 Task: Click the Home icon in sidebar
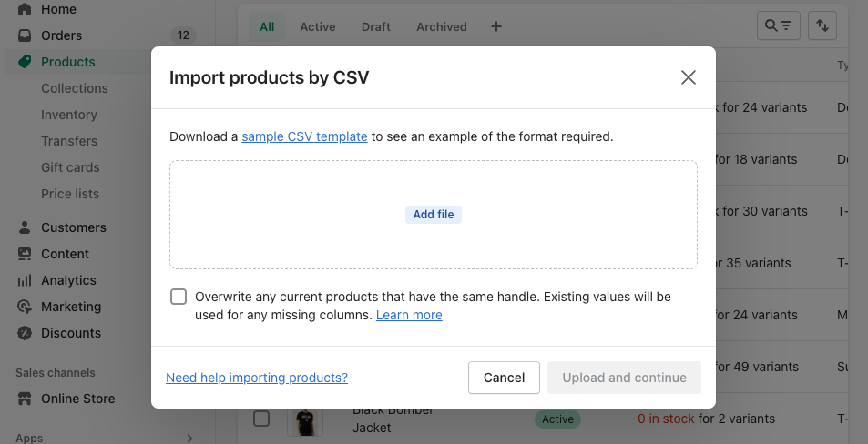(x=25, y=9)
